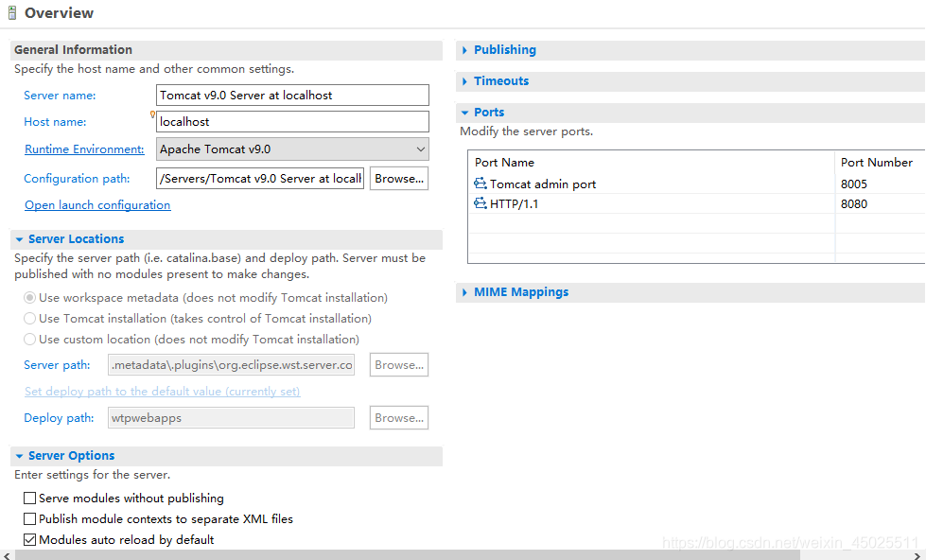
Task: Click into the Server name field
Action: pos(292,96)
